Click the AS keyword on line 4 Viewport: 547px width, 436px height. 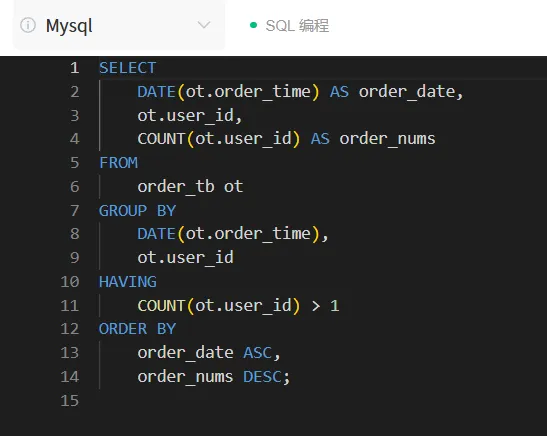click(320, 139)
